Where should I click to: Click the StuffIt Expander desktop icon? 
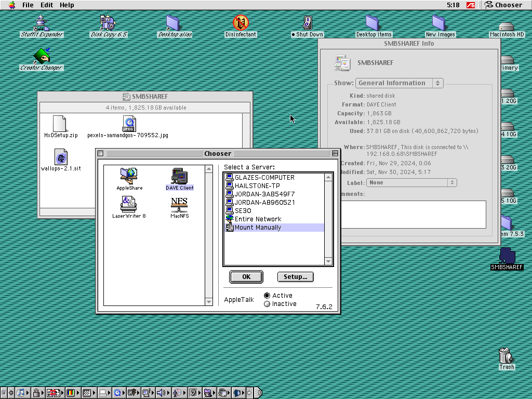pos(42,26)
